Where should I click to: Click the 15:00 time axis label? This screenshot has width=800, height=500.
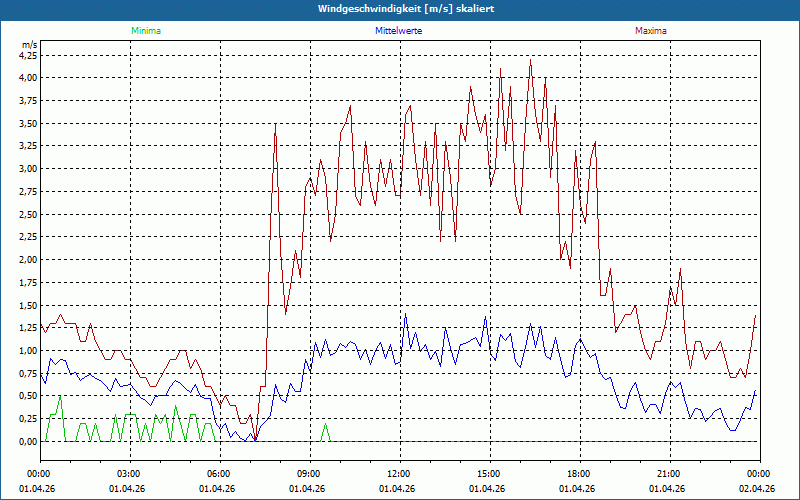tap(490, 474)
